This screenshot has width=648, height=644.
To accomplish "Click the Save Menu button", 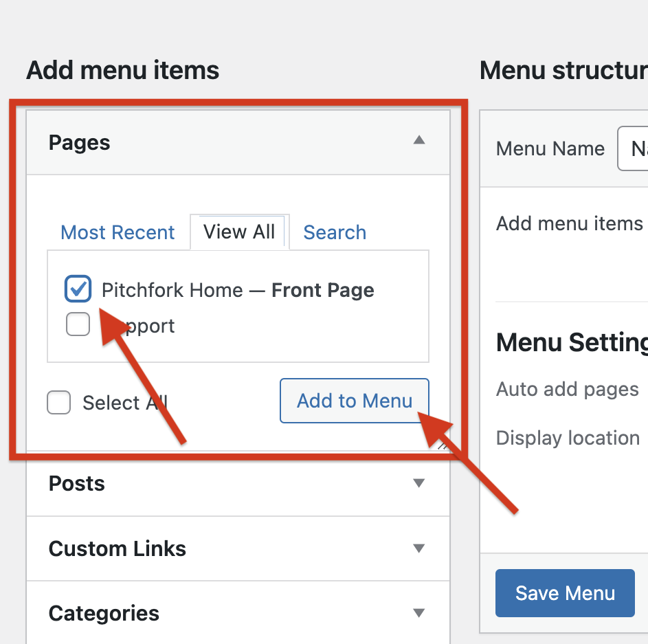I will (565, 592).
